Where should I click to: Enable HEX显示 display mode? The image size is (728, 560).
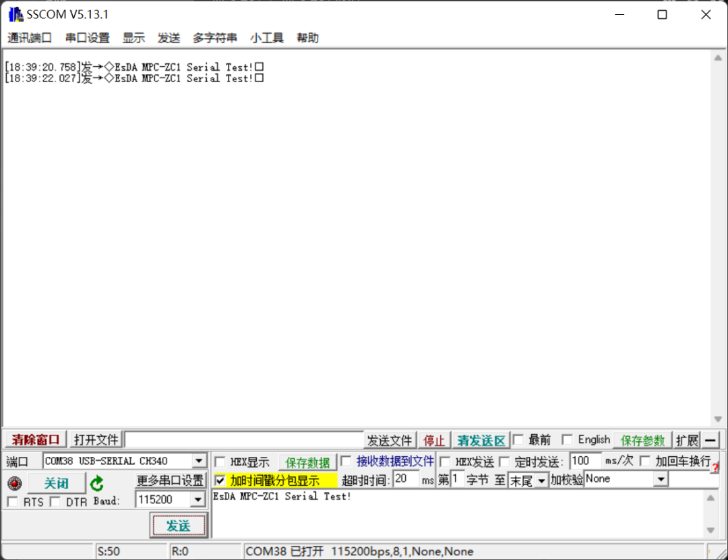(220, 461)
